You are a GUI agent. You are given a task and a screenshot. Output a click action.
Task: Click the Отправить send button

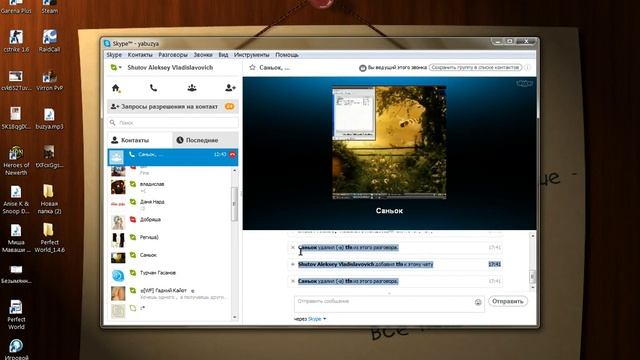[508, 301]
